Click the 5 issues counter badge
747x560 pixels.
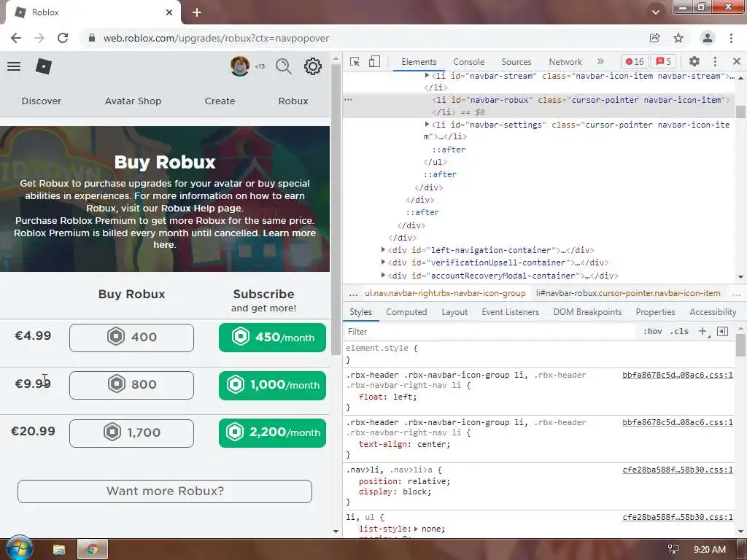[664, 61]
